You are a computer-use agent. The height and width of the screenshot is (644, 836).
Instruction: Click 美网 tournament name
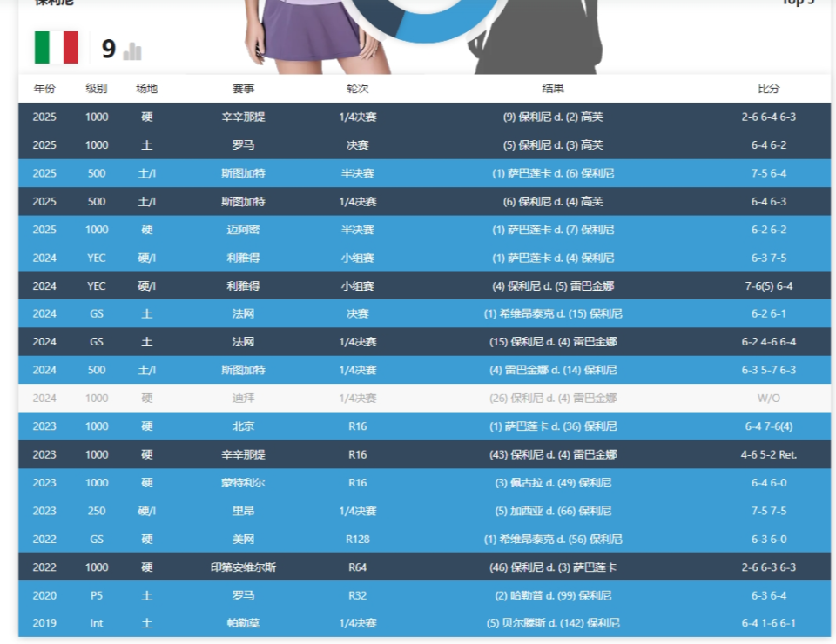pos(243,540)
